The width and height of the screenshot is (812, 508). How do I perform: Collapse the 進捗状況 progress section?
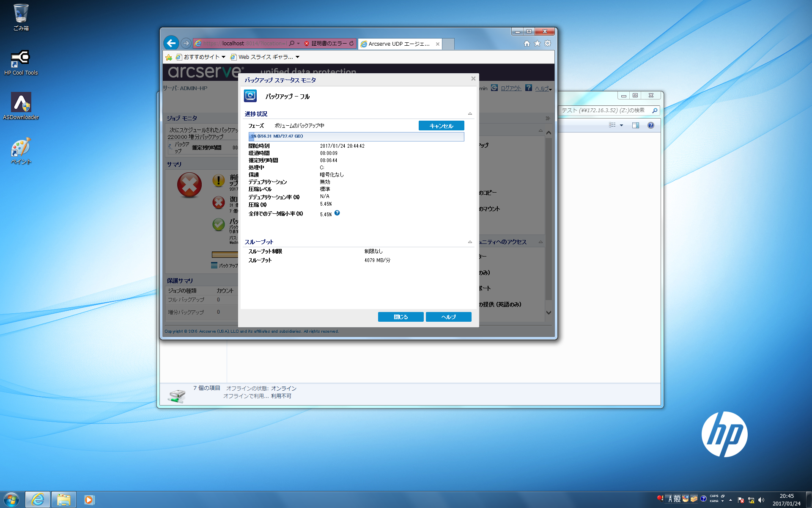(470, 114)
